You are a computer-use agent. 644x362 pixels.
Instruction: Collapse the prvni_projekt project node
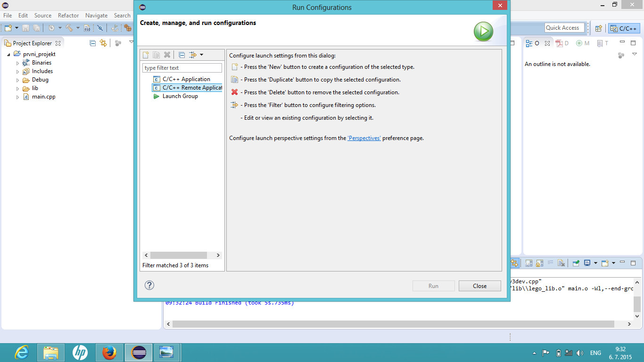pyautogui.click(x=9, y=55)
